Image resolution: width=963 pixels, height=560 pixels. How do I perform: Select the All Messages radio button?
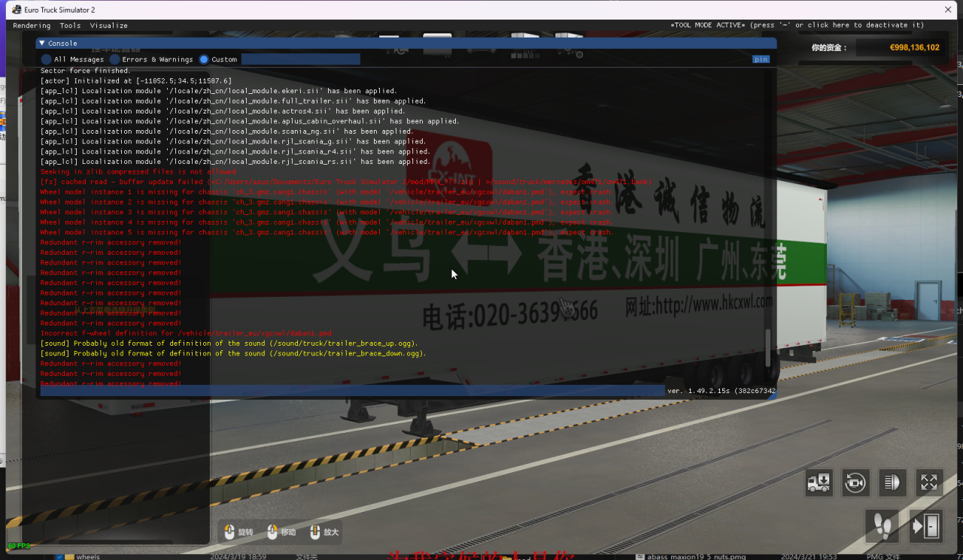click(x=45, y=59)
